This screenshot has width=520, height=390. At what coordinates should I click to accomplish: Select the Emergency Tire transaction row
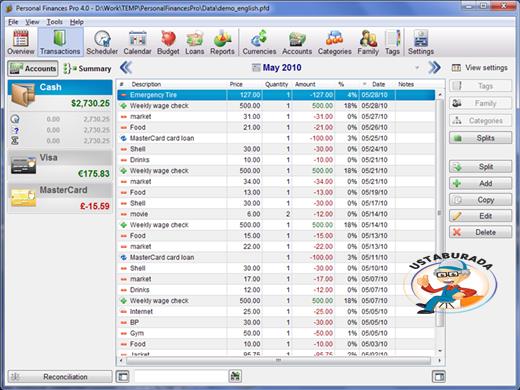pyautogui.click(x=276, y=95)
